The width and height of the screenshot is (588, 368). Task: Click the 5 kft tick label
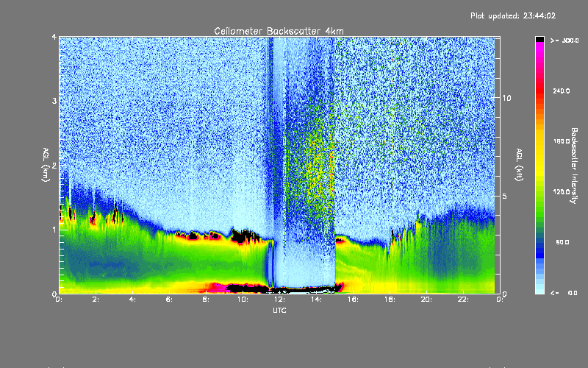(504, 197)
